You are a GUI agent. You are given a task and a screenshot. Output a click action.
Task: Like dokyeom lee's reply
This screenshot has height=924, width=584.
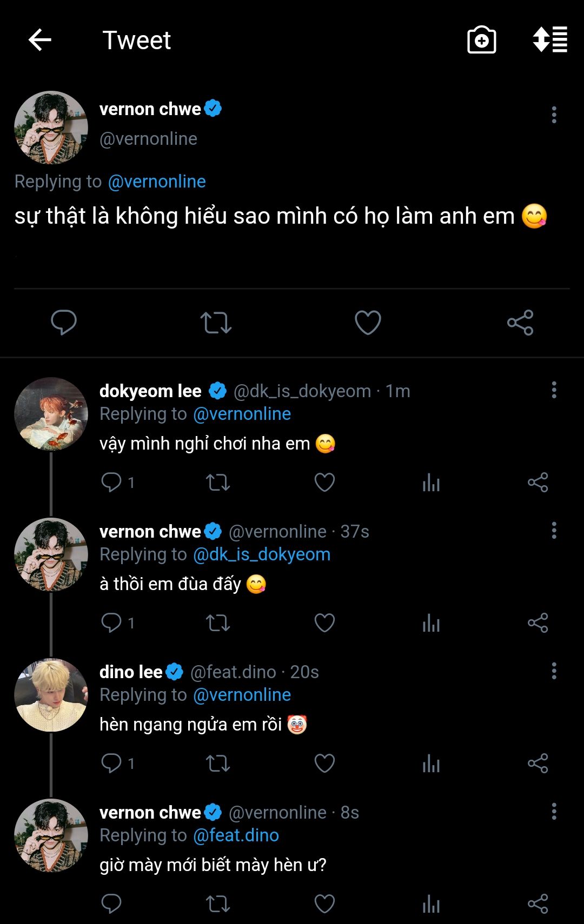pos(324,482)
